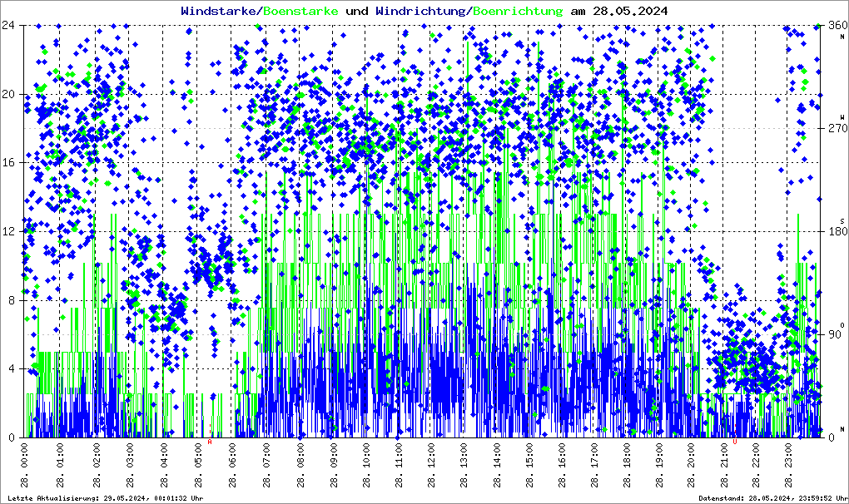Screen dimensions: 849x504
Task: Click the blue 'Windrichtung' title word
Action: 420,11
